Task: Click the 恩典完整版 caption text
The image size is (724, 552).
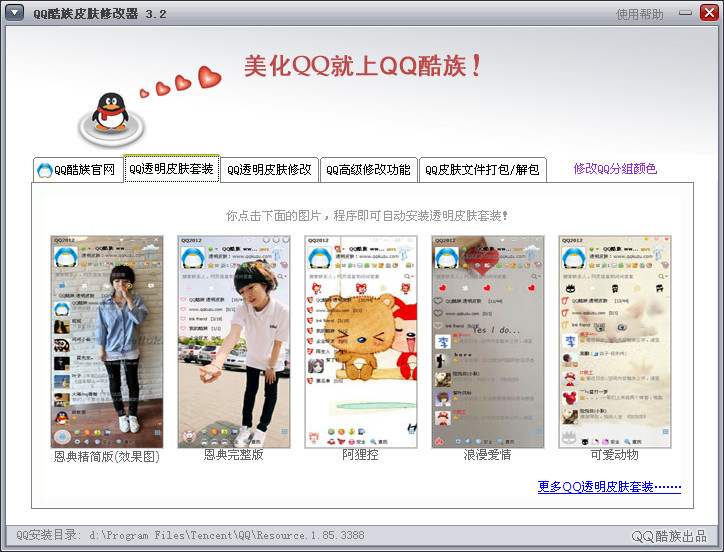Action: (x=234, y=455)
